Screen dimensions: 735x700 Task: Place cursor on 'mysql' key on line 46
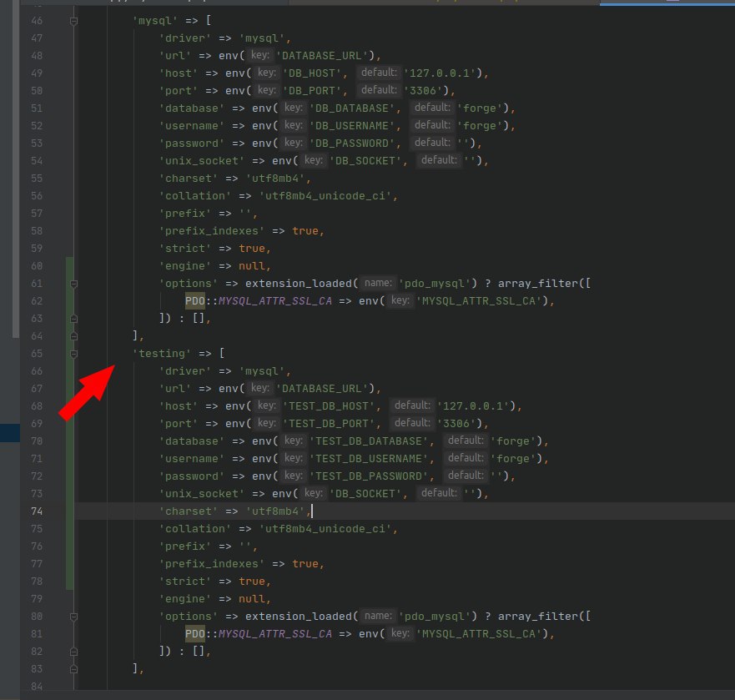click(155, 21)
